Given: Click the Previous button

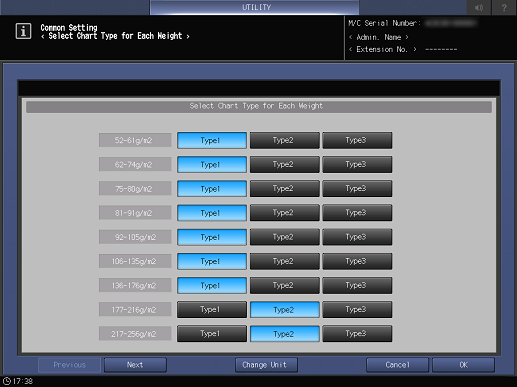Looking at the screenshot, I should (x=69, y=365).
